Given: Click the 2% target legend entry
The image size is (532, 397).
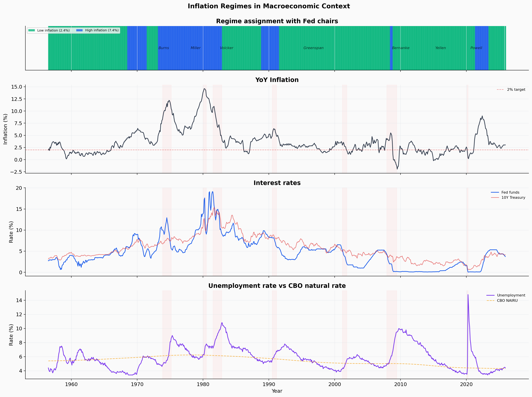Looking at the screenshot, I should click(516, 90).
